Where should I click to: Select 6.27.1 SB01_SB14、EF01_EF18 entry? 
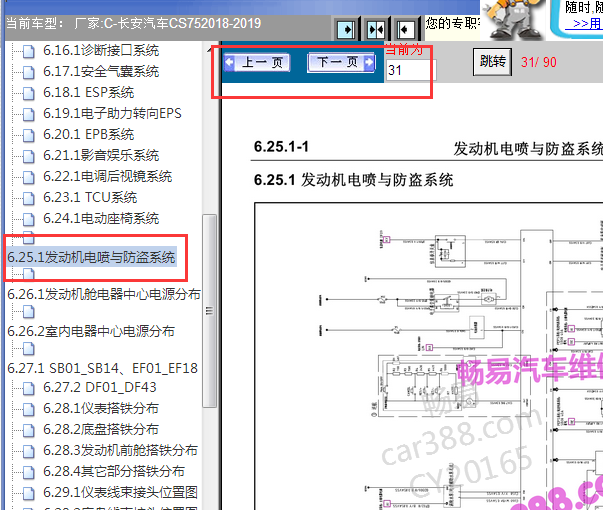(102, 368)
